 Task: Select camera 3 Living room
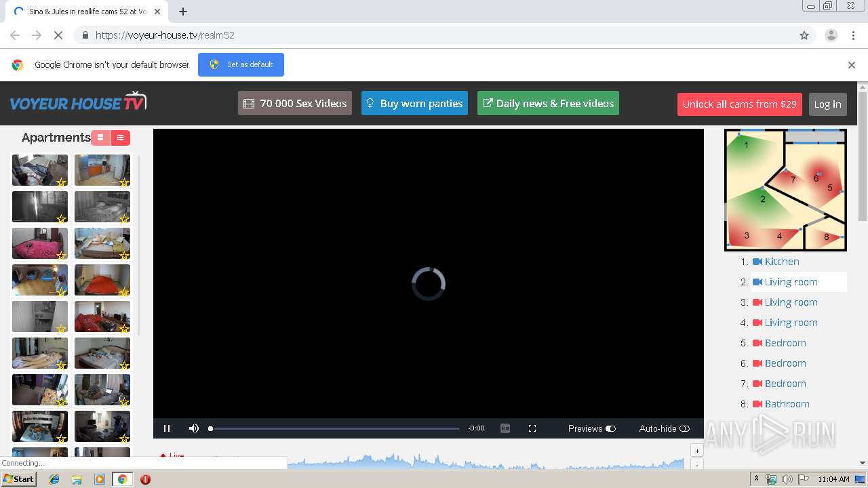[791, 302]
